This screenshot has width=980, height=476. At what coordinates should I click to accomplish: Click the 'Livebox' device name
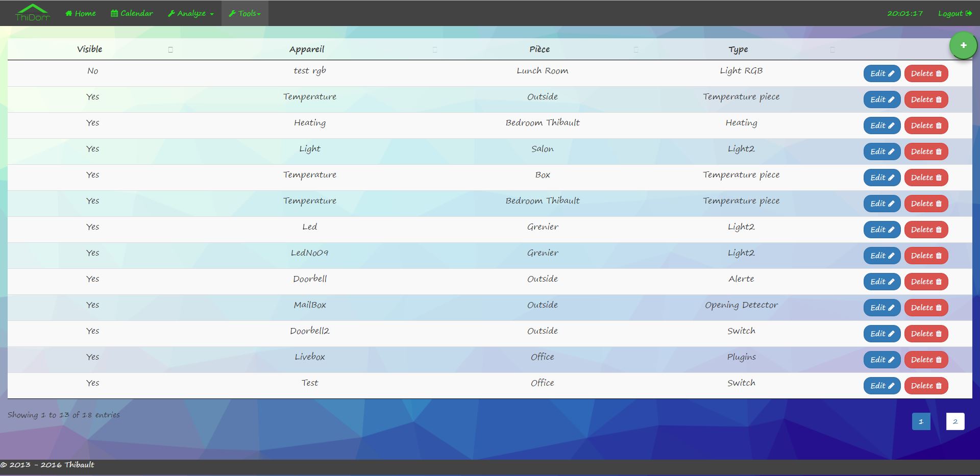pyautogui.click(x=310, y=357)
